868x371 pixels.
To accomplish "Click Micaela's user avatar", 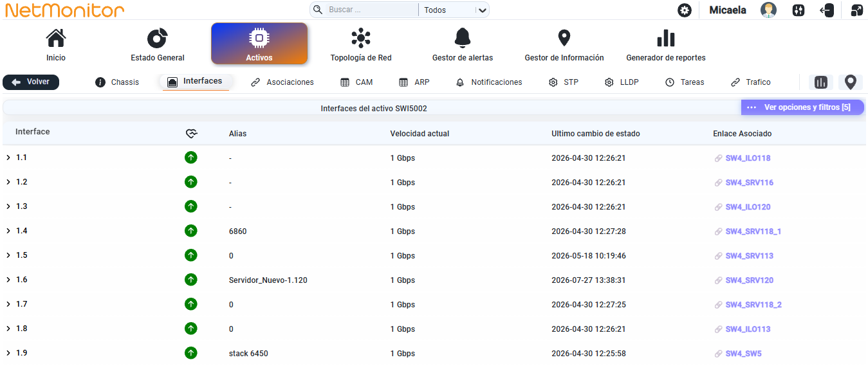I will (x=768, y=10).
